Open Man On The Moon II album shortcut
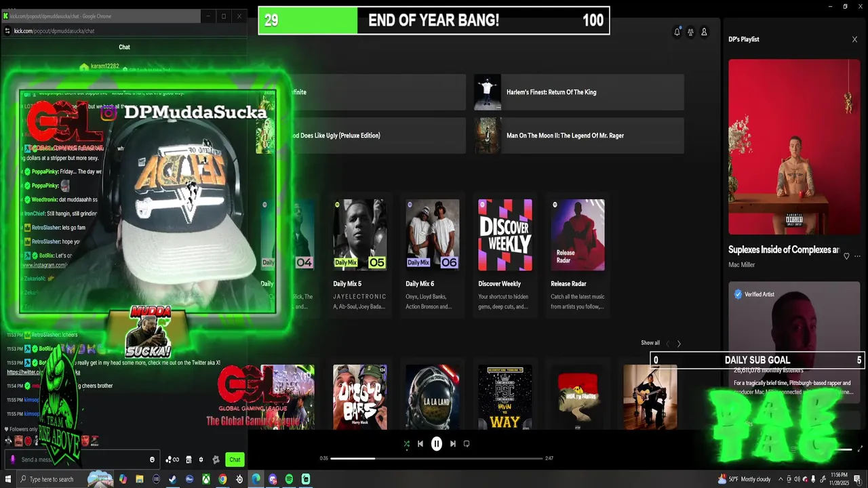 point(579,136)
